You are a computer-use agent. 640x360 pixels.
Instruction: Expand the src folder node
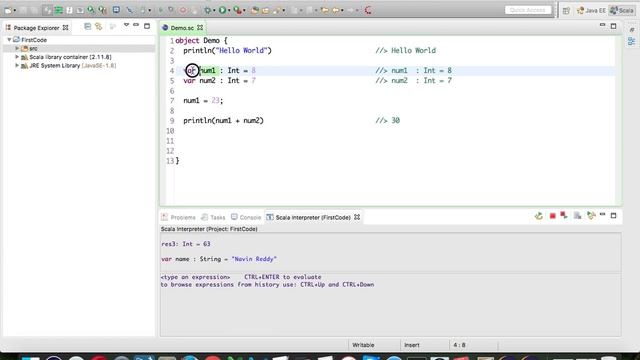click(17, 48)
